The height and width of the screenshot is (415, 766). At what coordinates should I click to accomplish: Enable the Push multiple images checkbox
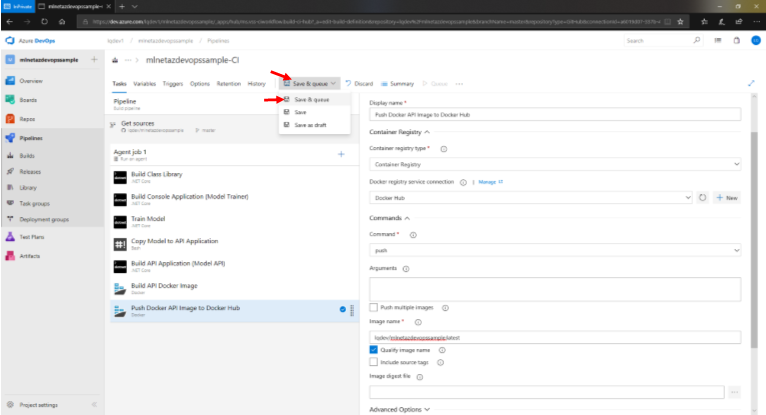(374, 308)
